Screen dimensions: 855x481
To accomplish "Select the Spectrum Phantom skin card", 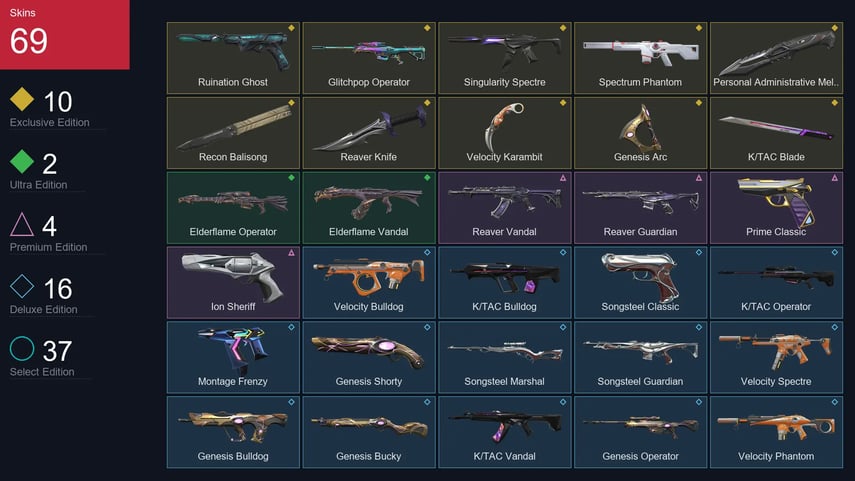I will 641,58.
